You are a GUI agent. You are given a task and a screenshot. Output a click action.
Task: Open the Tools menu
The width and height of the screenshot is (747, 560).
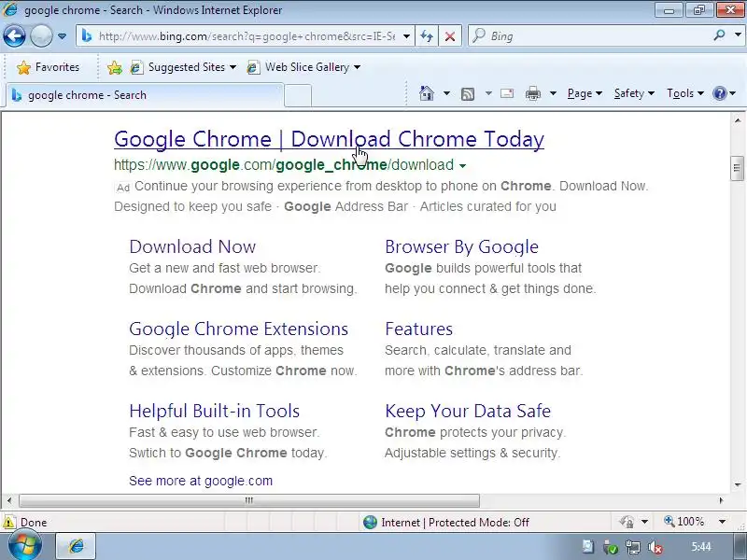[685, 93]
